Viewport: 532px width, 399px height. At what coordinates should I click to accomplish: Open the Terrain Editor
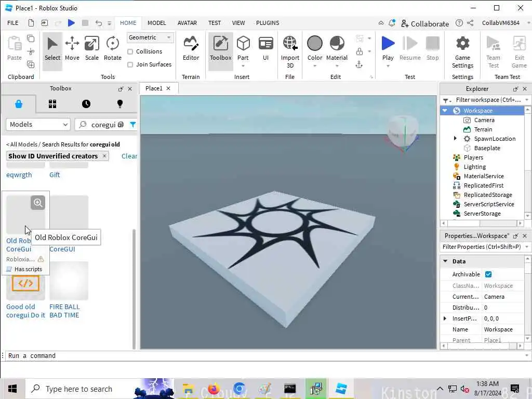191,49
